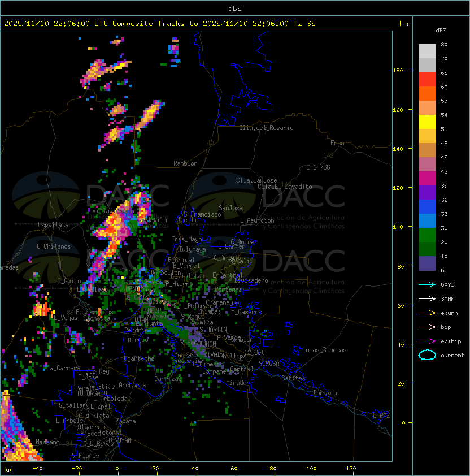Image resolution: width=470 pixels, height=476 pixels.
Task: Select the light gray top dBZ swatch
Action: click(x=427, y=51)
